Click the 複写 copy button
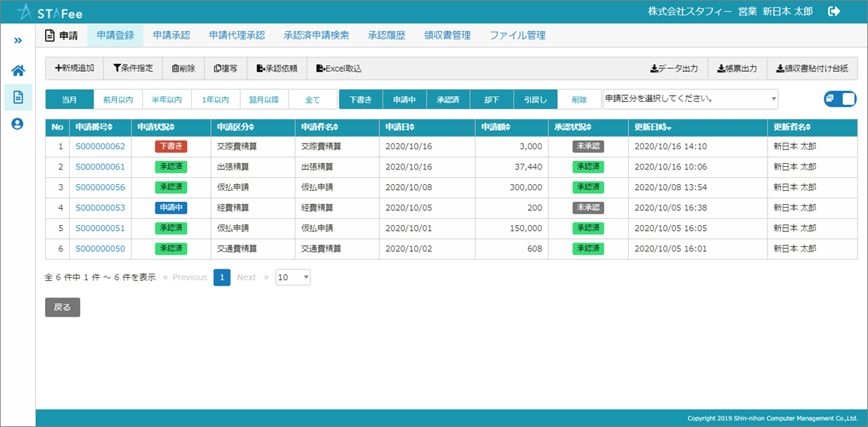The width and height of the screenshot is (868, 427). click(225, 68)
